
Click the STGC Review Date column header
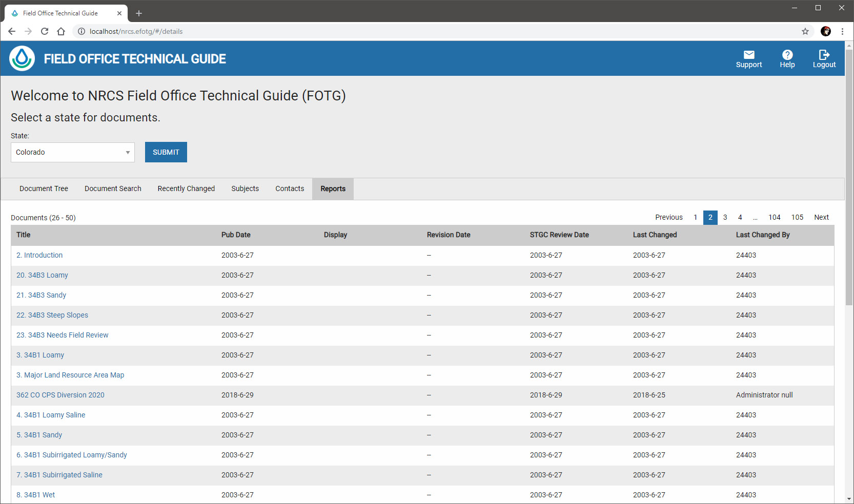tap(559, 235)
